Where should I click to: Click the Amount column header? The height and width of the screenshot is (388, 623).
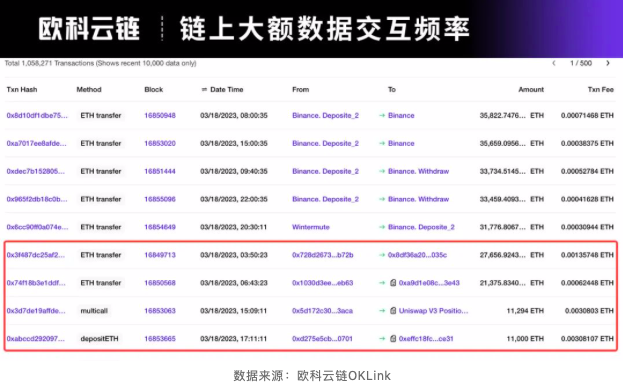(x=531, y=89)
